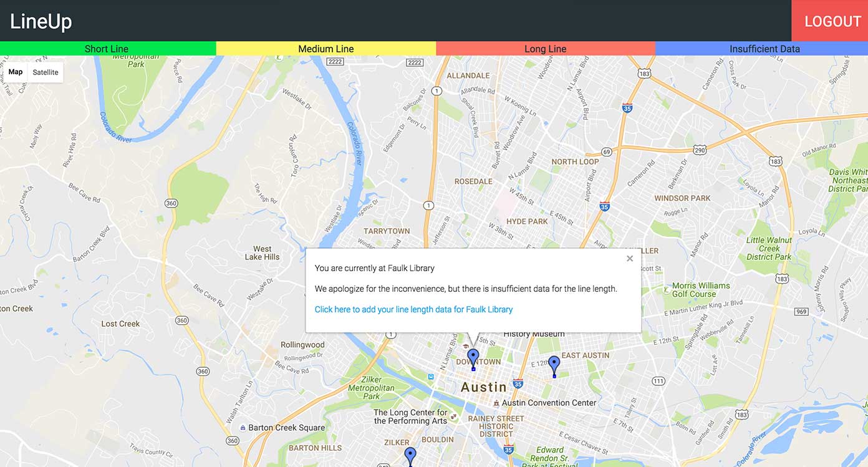The image size is (868, 467).
Task: Click the 2222 road marker near Colorado River
Action: coord(335,62)
